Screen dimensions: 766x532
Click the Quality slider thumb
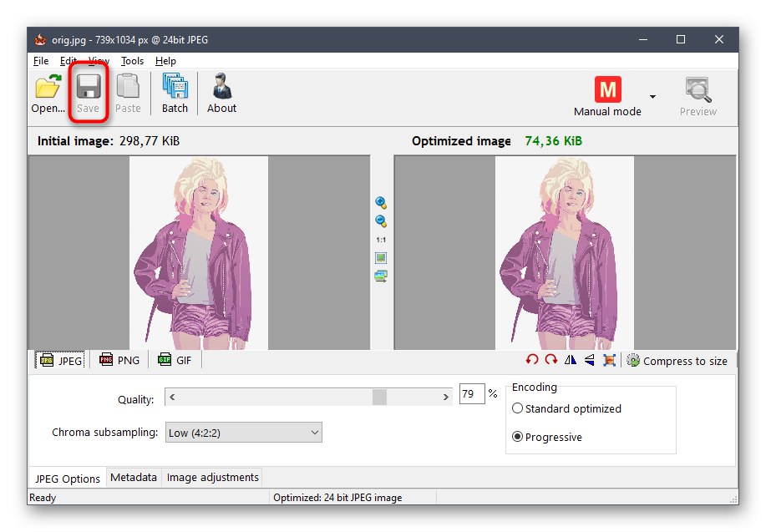tap(379, 397)
